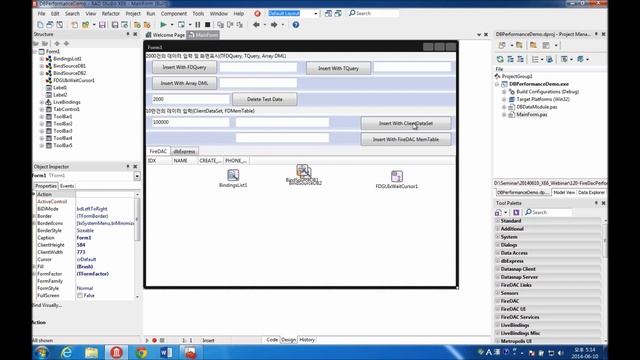Expand Target Platforms (Win32) node
This screenshot has height=360, width=640.
[504, 100]
